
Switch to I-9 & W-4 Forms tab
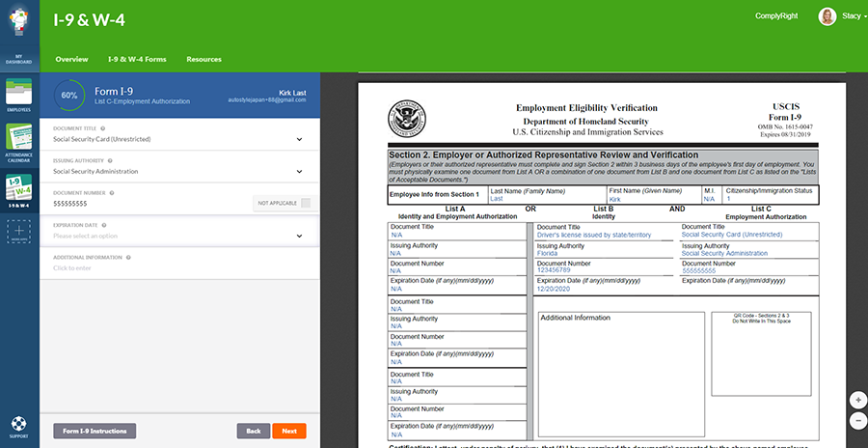tap(137, 59)
